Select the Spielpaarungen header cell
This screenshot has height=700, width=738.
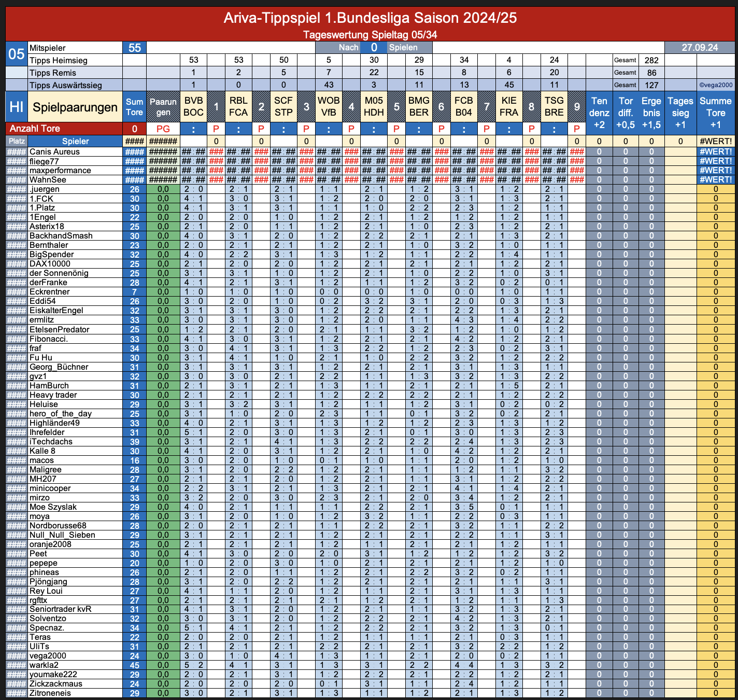click(75, 107)
